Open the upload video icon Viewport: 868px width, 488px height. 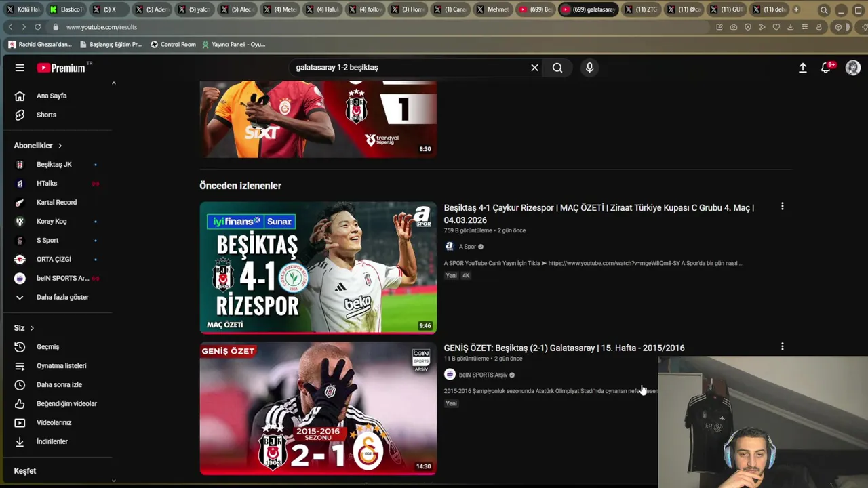click(x=802, y=68)
